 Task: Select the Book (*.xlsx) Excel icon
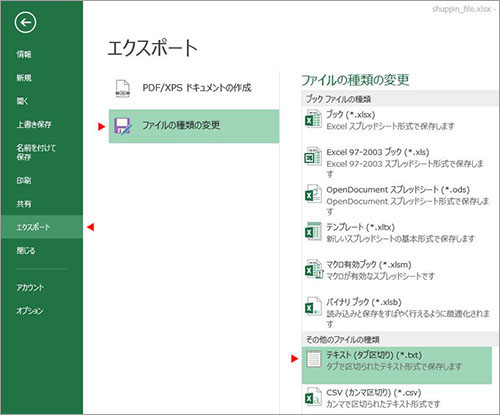pyautogui.click(x=313, y=120)
